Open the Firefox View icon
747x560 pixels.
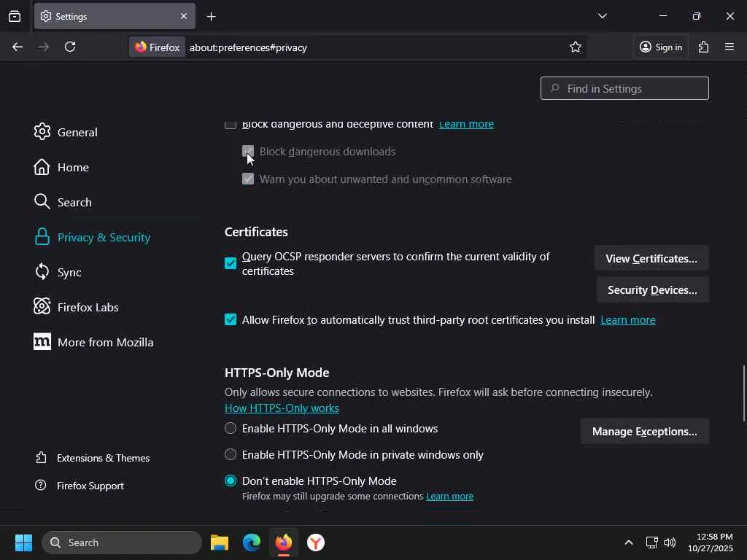[15, 16]
